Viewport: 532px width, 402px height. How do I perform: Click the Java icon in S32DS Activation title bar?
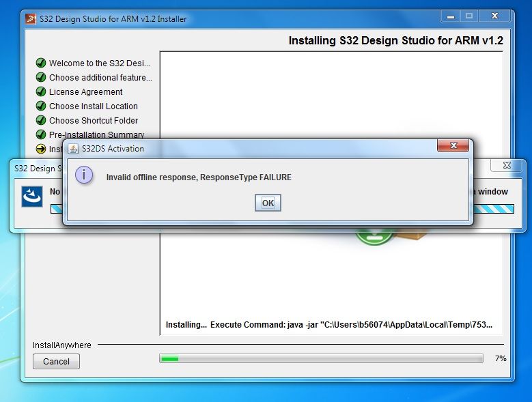pyautogui.click(x=73, y=149)
